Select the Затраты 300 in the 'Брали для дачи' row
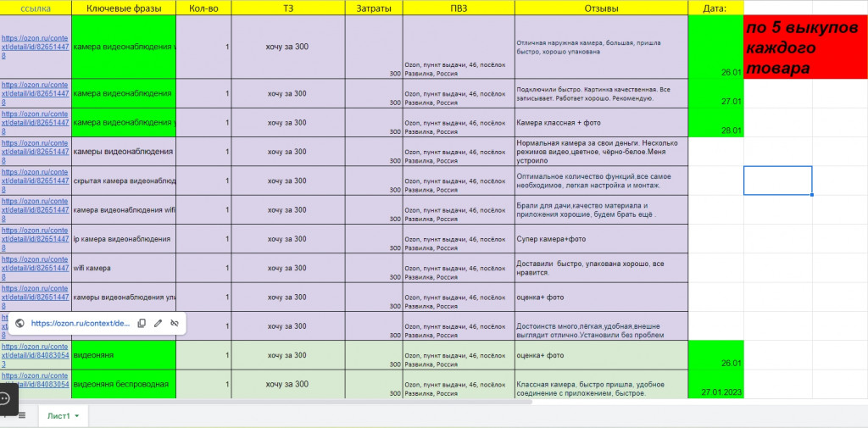 [374, 210]
